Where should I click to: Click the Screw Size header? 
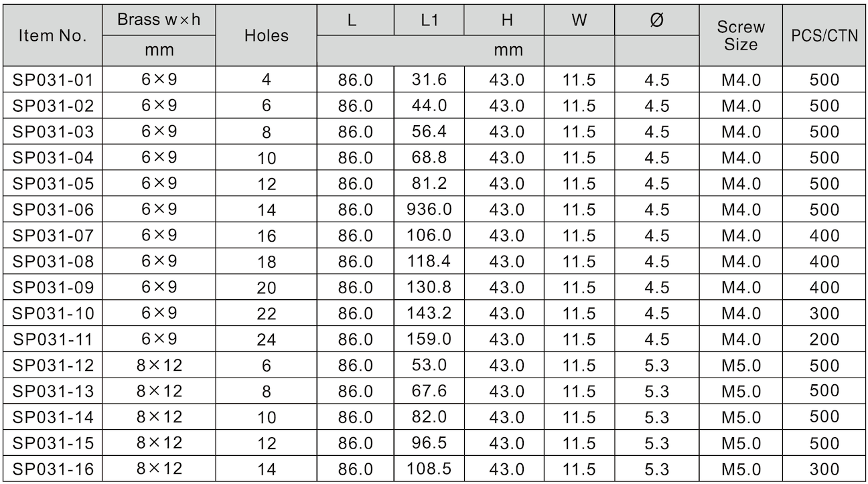pyautogui.click(x=741, y=36)
